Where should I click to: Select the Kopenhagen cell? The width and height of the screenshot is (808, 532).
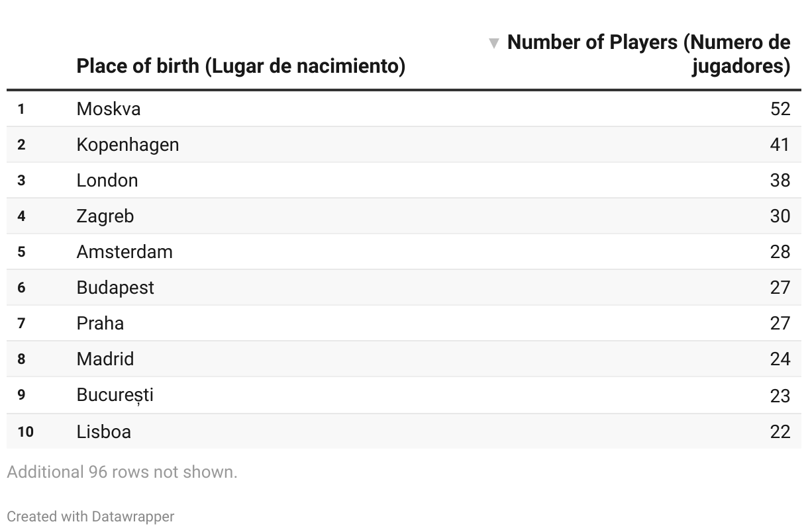[x=128, y=144]
